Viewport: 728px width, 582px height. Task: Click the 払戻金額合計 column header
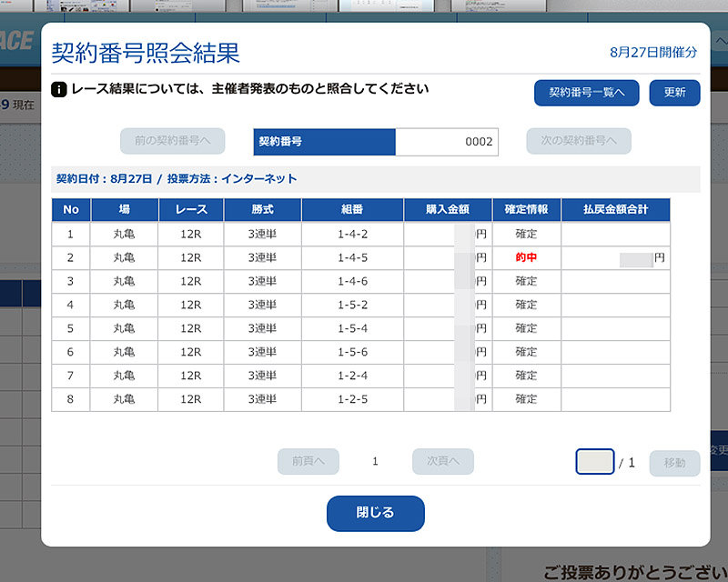615,210
